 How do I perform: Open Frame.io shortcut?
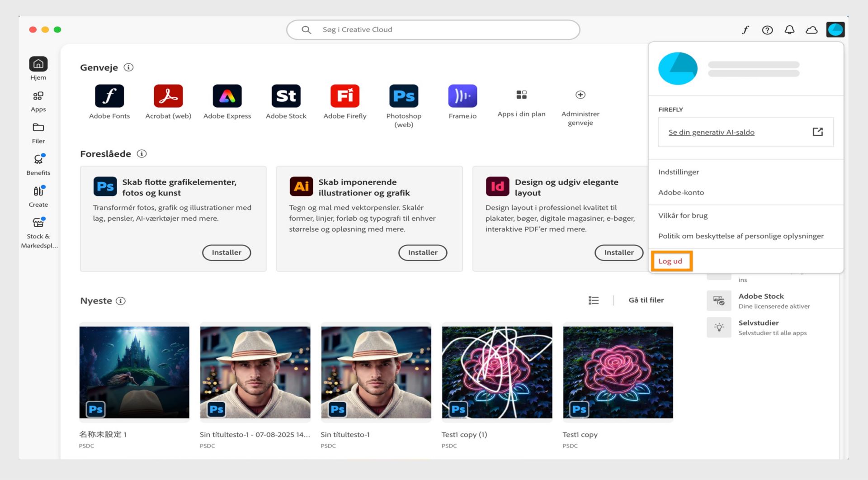coord(462,96)
